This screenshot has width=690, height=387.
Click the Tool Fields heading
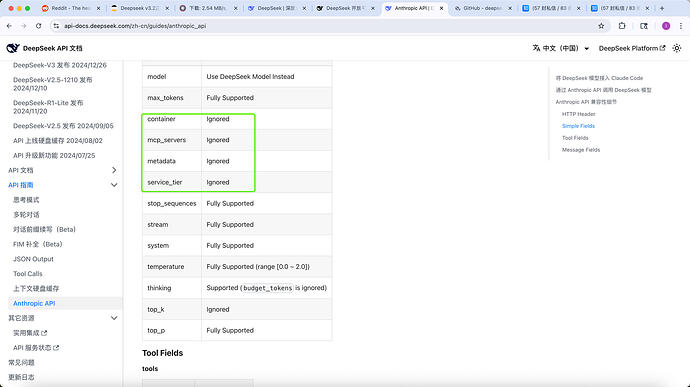pyautogui.click(x=162, y=353)
